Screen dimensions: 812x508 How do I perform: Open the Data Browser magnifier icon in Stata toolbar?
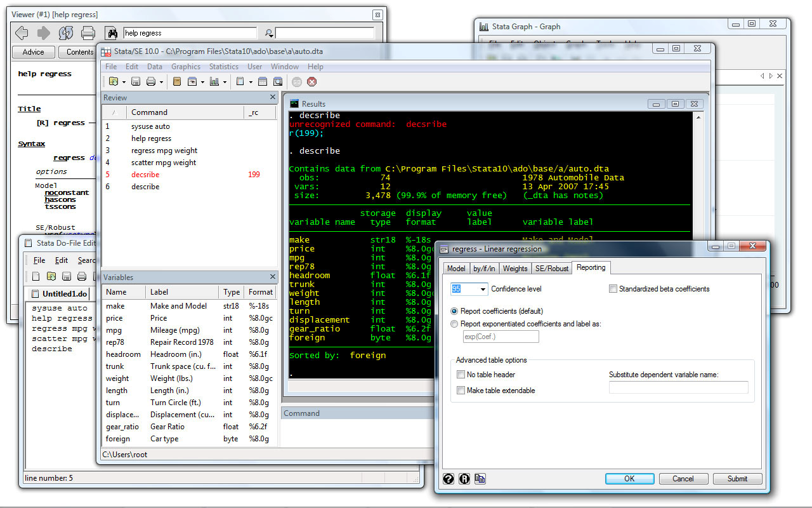278,81
